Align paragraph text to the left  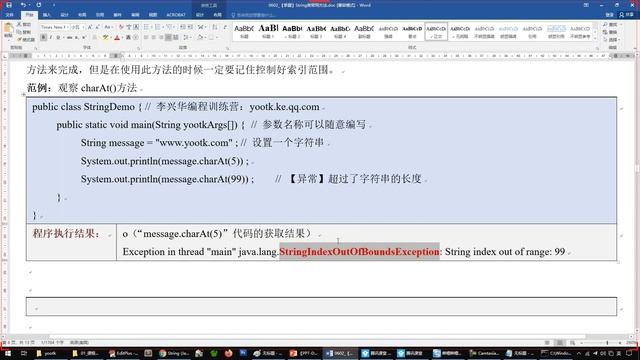(x=146, y=38)
